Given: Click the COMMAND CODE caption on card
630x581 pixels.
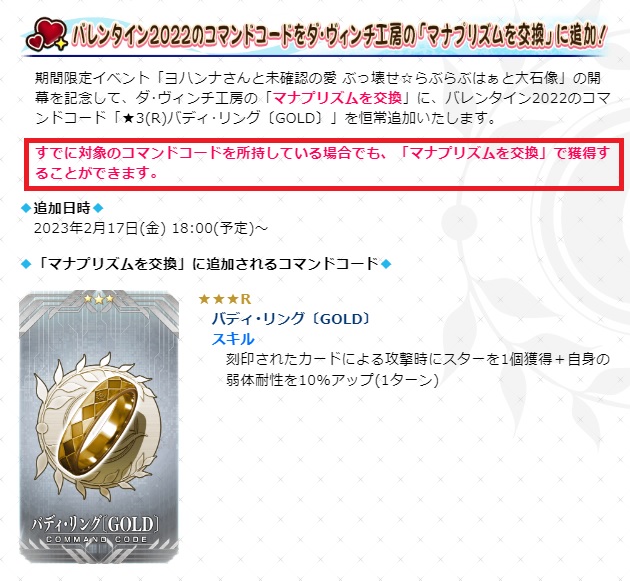Looking at the screenshot, I should click(97, 539).
